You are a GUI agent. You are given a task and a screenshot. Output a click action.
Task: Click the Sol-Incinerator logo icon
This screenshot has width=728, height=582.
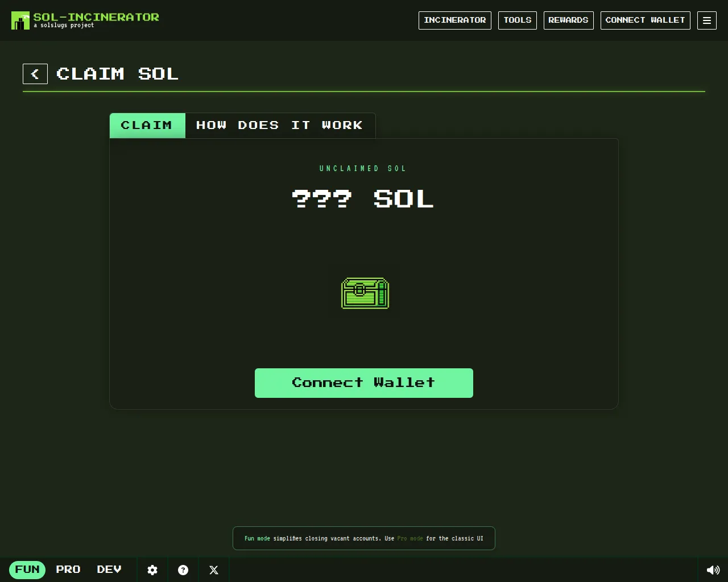pyautogui.click(x=20, y=20)
